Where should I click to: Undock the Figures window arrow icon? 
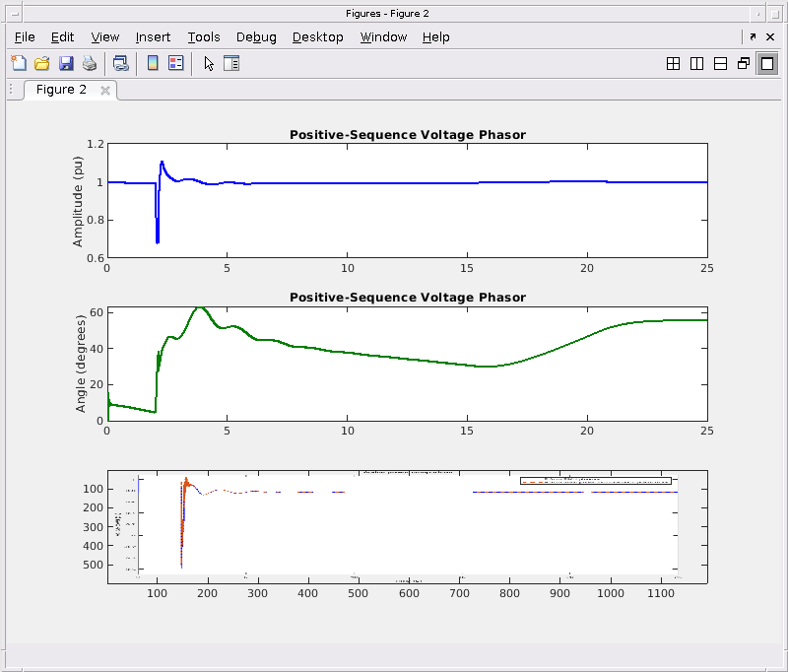point(753,36)
